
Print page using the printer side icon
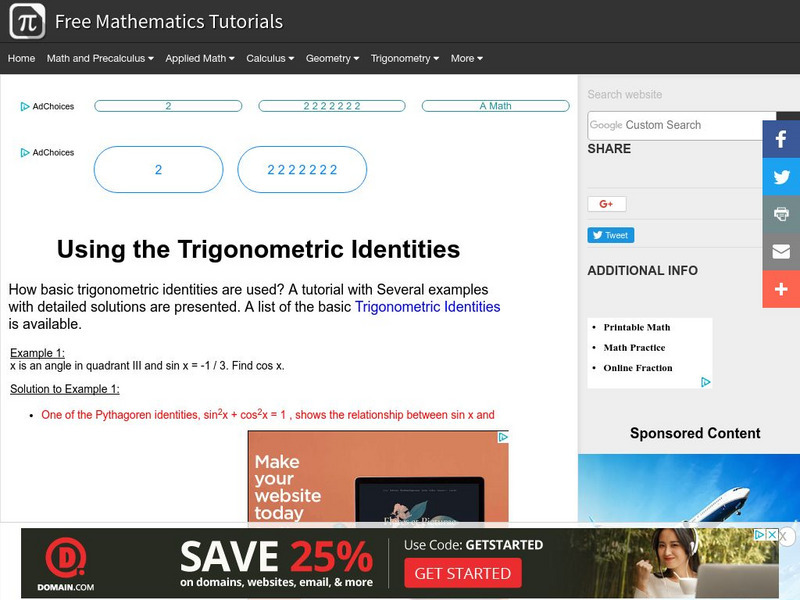pos(781,214)
